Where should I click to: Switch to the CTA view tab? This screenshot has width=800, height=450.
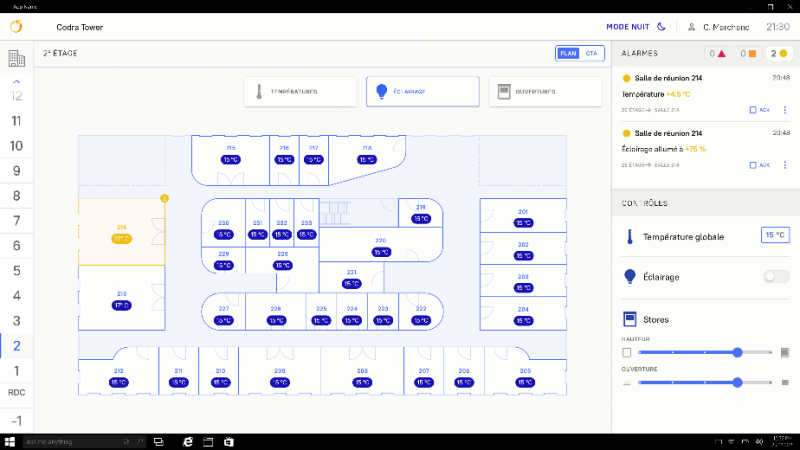point(591,53)
